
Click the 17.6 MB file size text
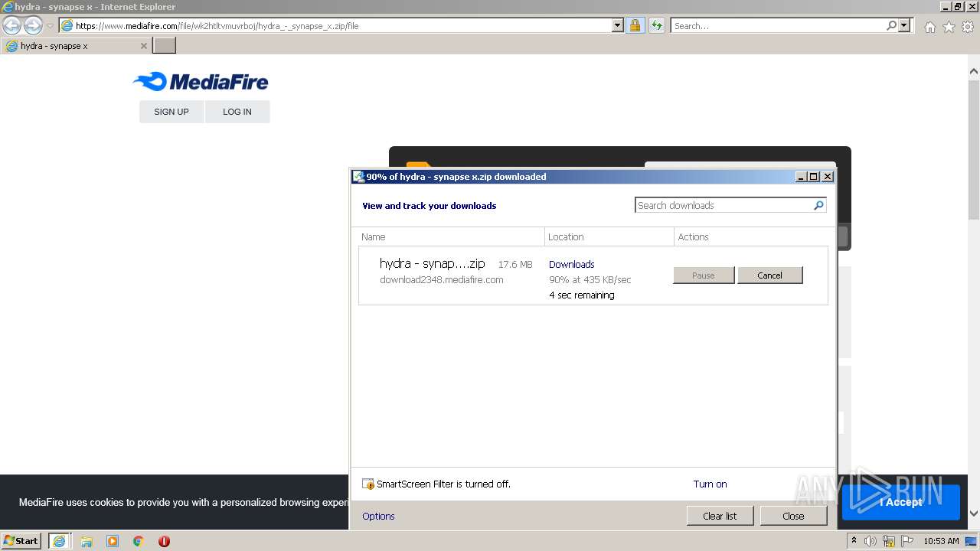tap(515, 264)
